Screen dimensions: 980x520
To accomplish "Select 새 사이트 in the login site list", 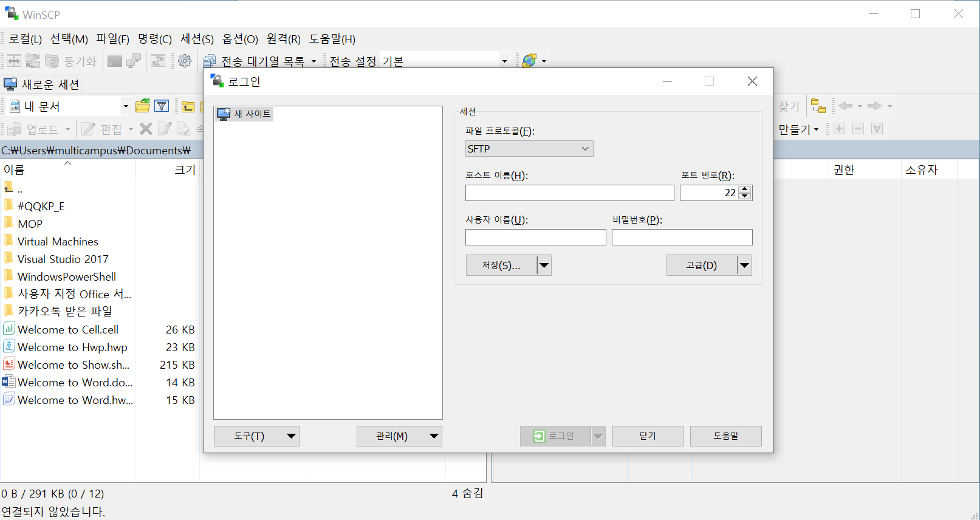I will [244, 114].
